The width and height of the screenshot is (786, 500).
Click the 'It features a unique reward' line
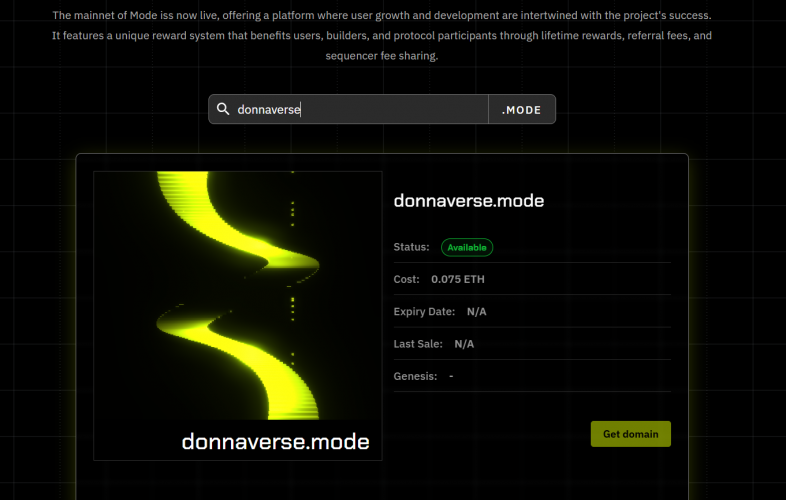(x=381, y=36)
